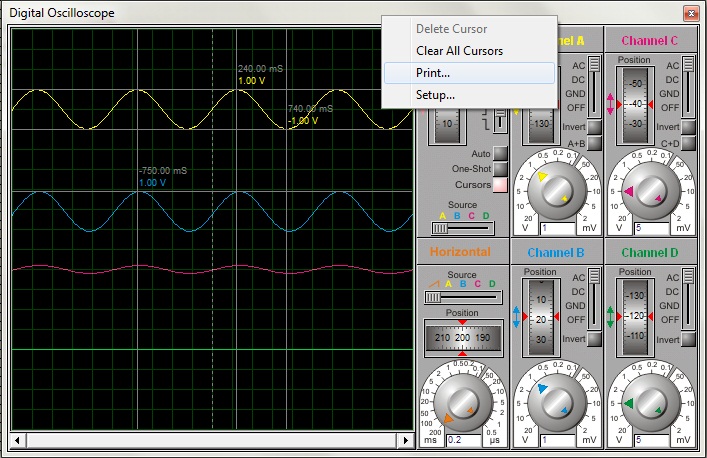Select Clear All Cursors menu entry
The width and height of the screenshot is (707, 458).
tap(459, 51)
